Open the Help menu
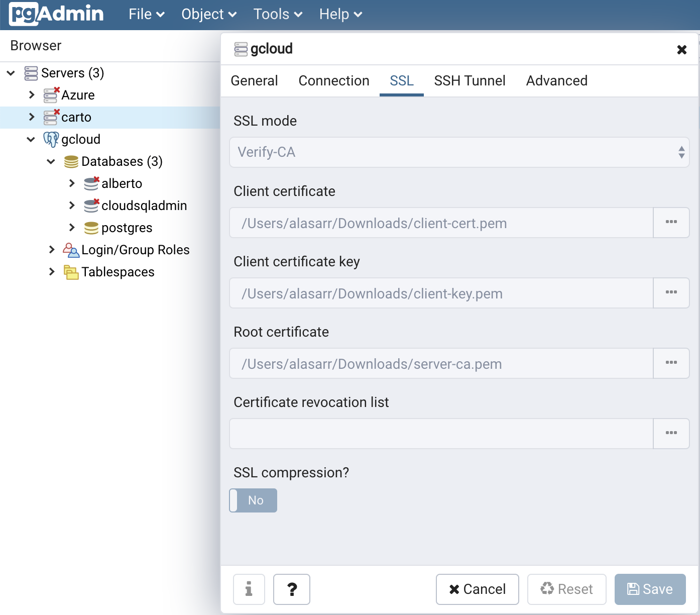The height and width of the screenshot is (615, 700). pos(340,14)
